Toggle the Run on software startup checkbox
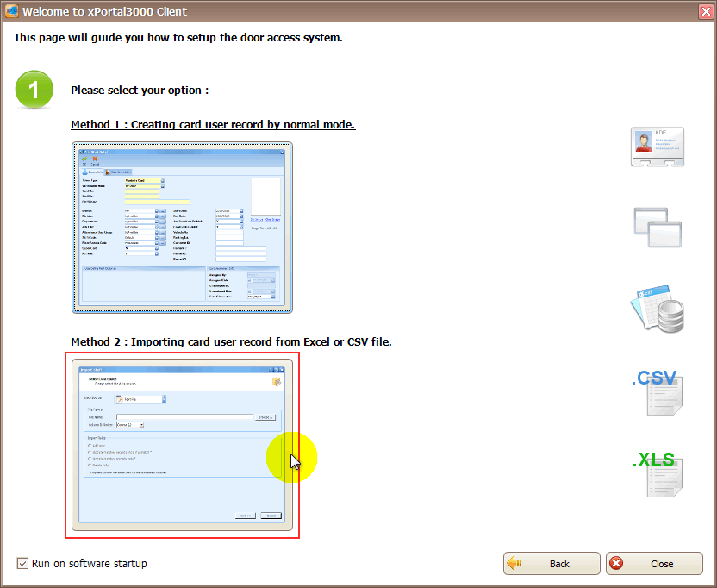The height and width of the screenshot is (588, 717). coord(22,564)
